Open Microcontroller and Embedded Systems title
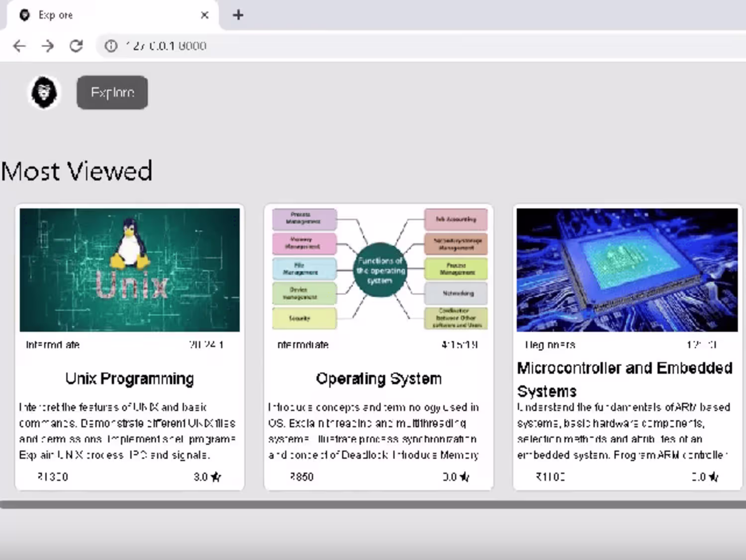Image resolution: width=746 pixels, height=560 pixels. (x=625, y=379)
